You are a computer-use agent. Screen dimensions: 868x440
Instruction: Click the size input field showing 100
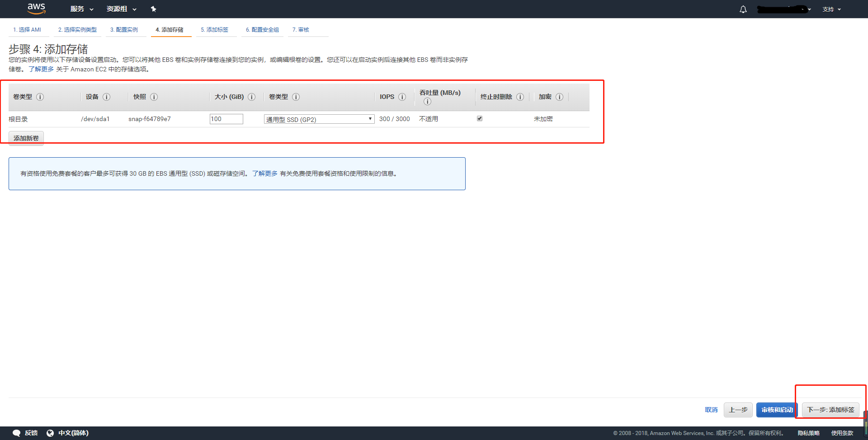226,119
